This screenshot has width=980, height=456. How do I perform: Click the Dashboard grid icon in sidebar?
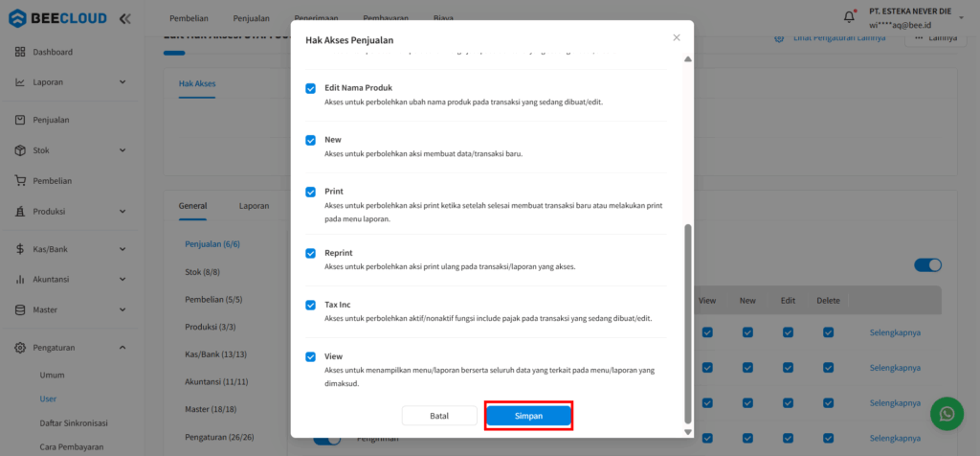point(21,52)
